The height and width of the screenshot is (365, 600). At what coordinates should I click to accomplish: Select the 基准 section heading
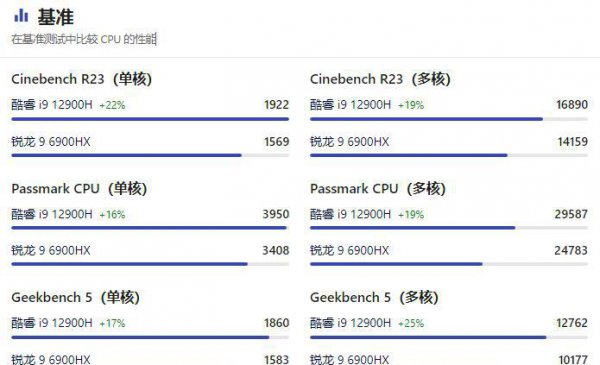(55, 17)
